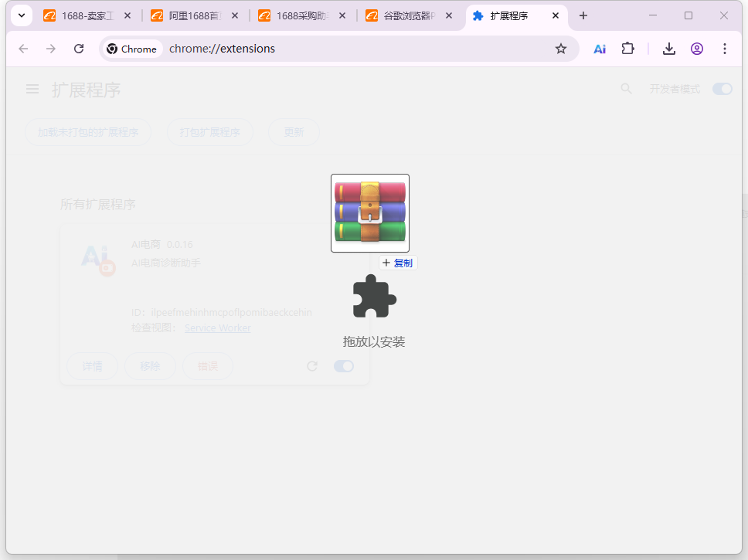
Task: Open the three-dot Chrome menu
Action: pos(725,48)
